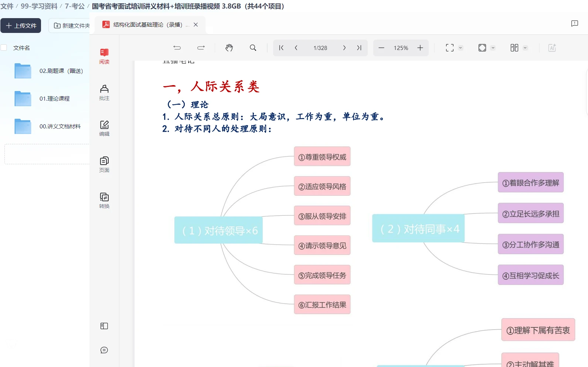
Task: Open the search magnifier tool
Action: point(253,48)
